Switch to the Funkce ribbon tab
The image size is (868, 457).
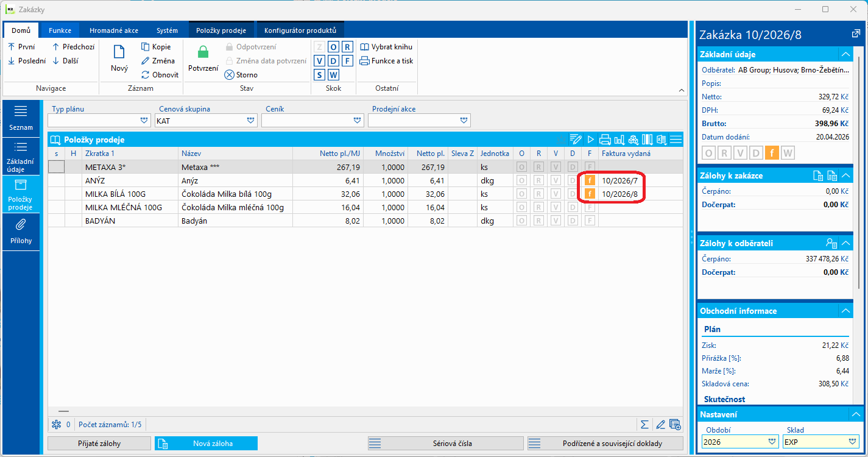[x=60, y=30]
